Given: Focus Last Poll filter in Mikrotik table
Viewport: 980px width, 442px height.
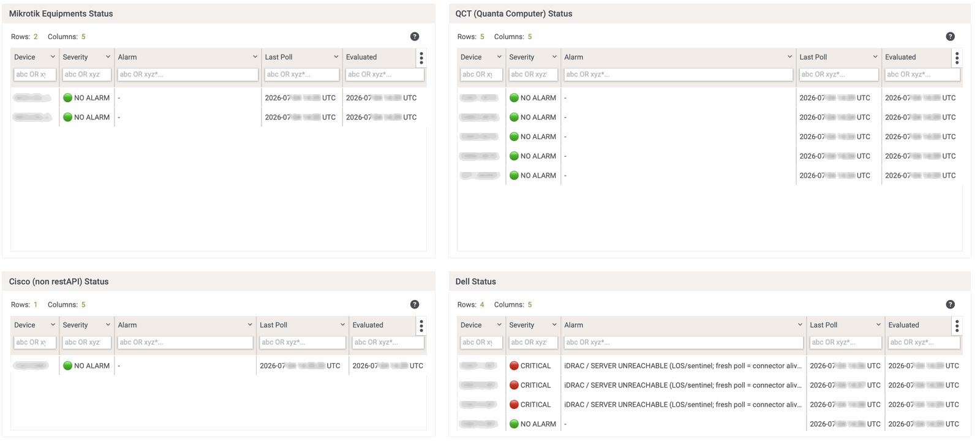Looking at the screenshot, I should (x=302, y=75).
